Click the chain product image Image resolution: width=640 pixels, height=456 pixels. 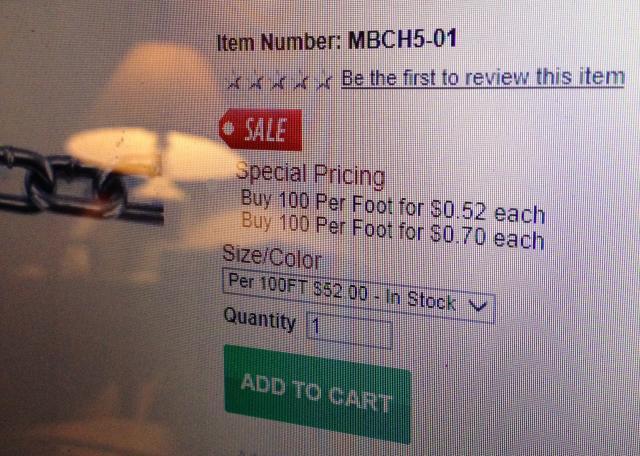(x=82, y=186)
